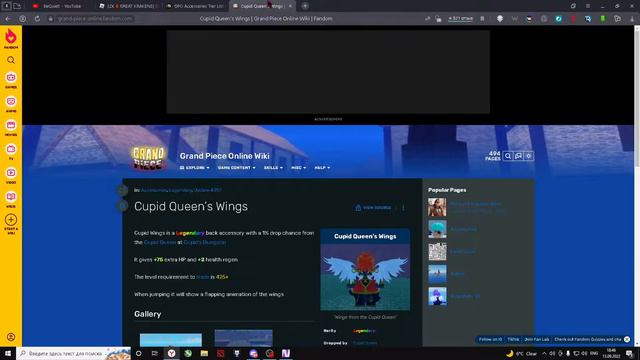640x360 pixels.
Task: Open browser downloads arrow icon
Action: pos(632,19)
